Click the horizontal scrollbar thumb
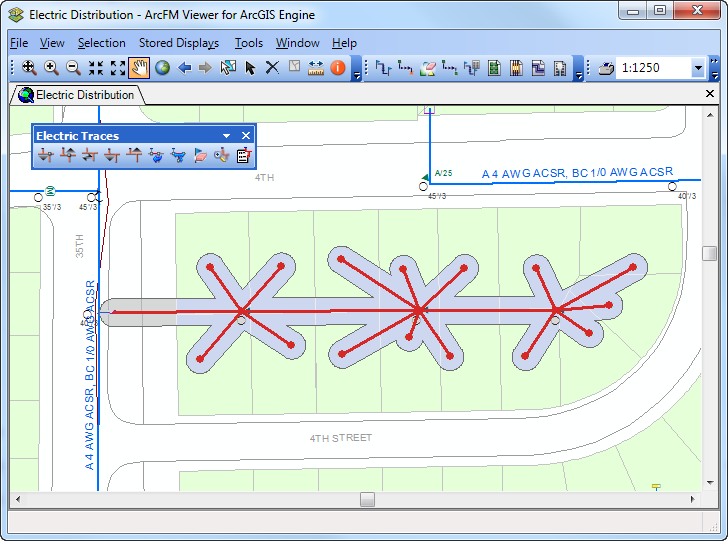Screen dimensions: 728x541 (x=367, y=499)
